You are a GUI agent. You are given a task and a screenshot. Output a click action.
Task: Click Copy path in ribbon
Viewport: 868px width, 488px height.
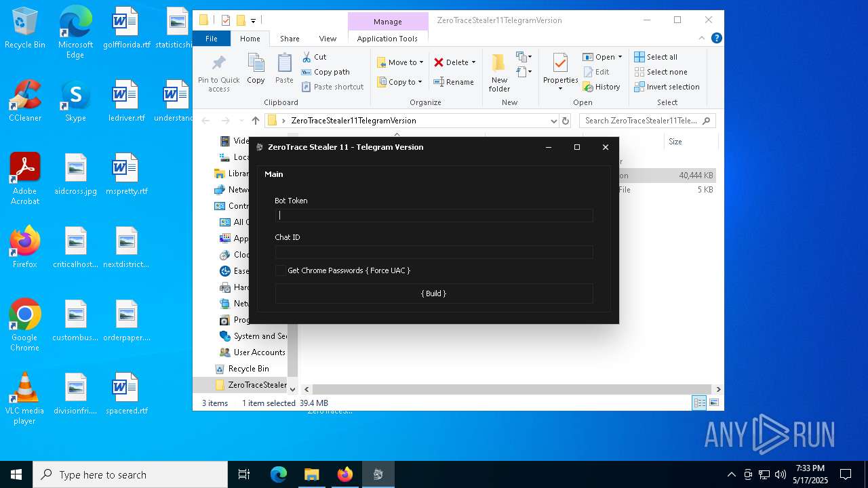click(325, 72)
